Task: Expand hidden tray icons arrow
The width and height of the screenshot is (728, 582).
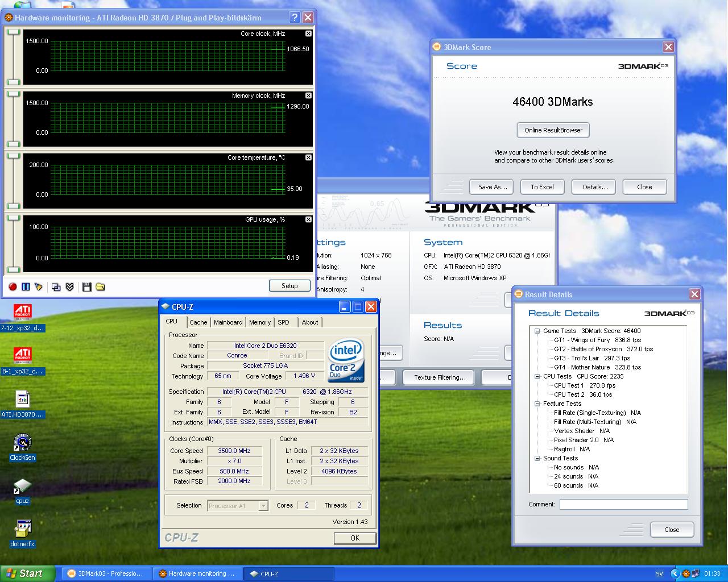Action: 675,574
